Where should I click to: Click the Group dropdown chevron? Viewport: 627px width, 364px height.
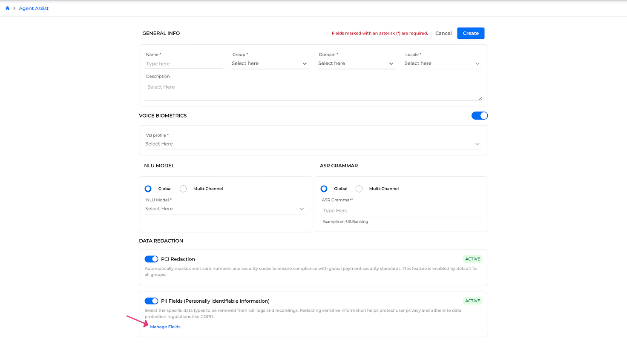point(305,64)
